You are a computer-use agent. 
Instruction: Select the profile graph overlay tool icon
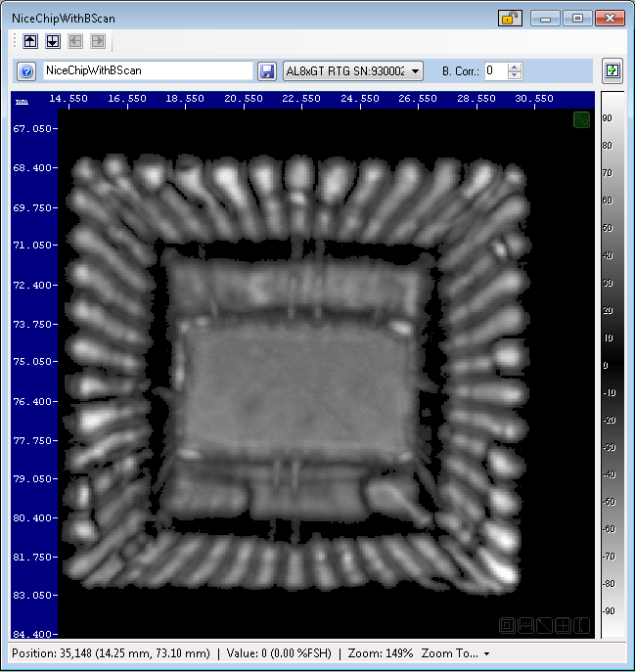(526, 625)
